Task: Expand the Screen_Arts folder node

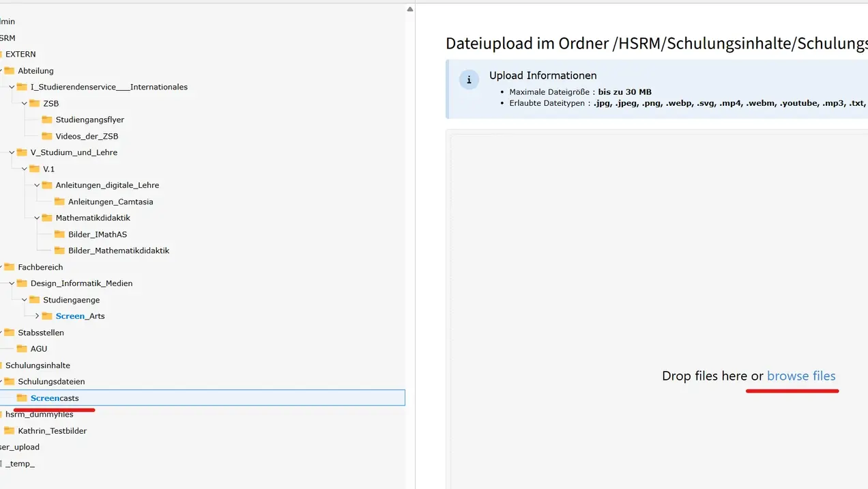Action: [38, 316]
